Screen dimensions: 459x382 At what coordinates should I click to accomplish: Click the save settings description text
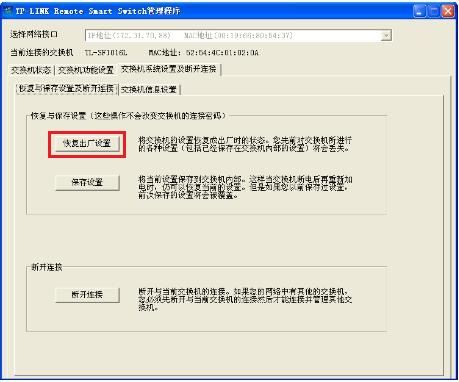tap(245, 187)
